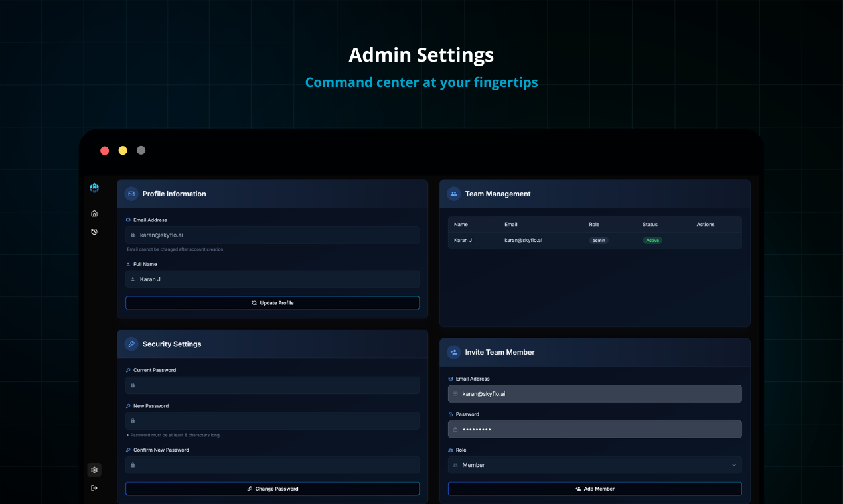Click Karan J in team table row
Viewport: 843px width, 504px height.
(x=463, y=240)
